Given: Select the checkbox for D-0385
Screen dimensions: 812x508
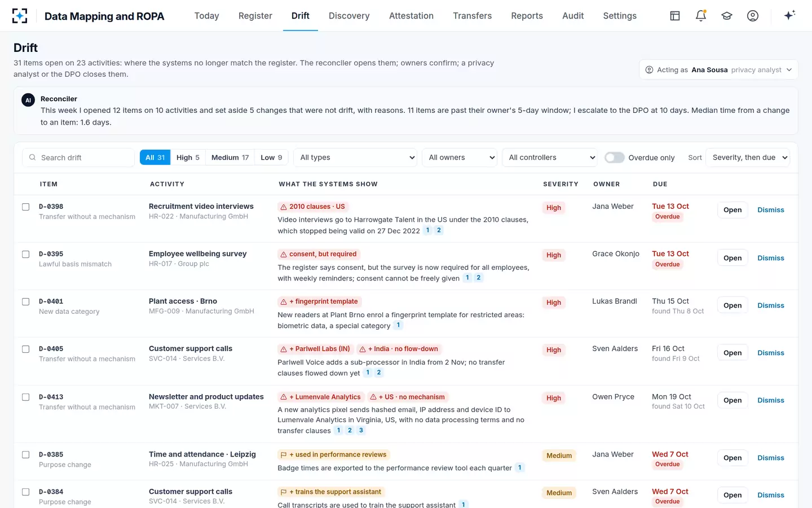Looking at the screenshot, I should click(25, 454).
